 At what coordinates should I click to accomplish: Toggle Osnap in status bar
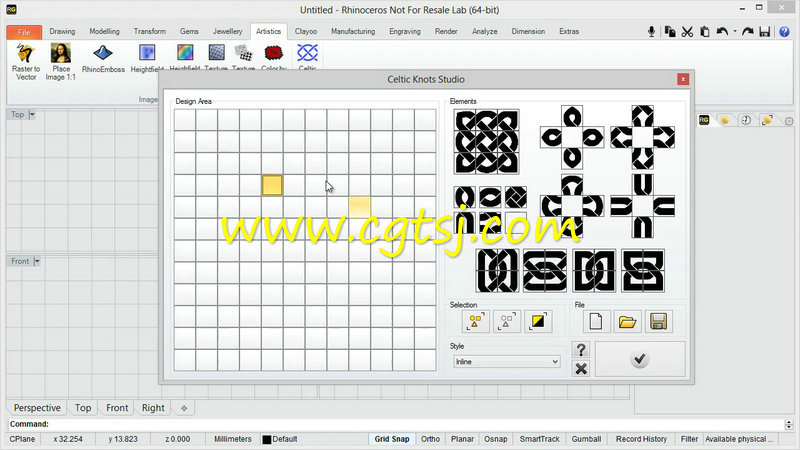tap(495, 439)
